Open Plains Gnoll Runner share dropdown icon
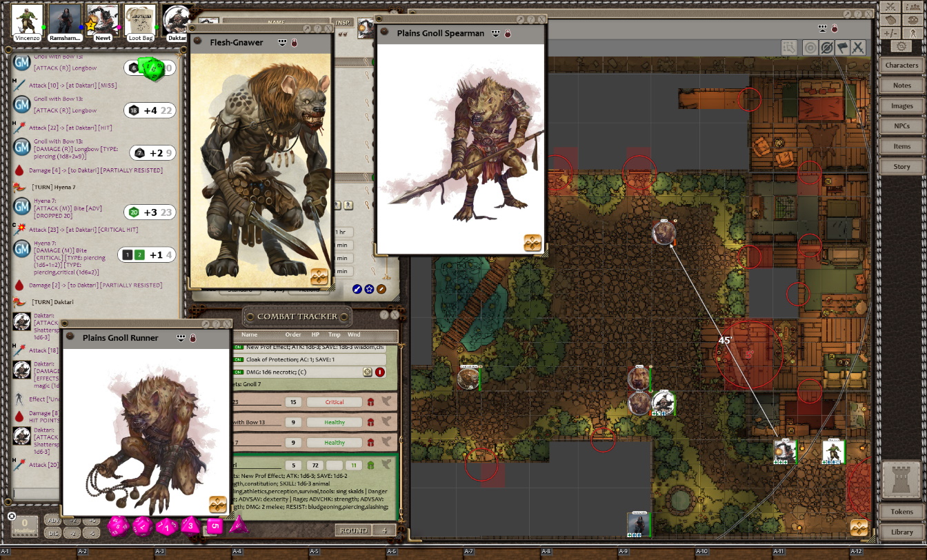 coord(181,338)
